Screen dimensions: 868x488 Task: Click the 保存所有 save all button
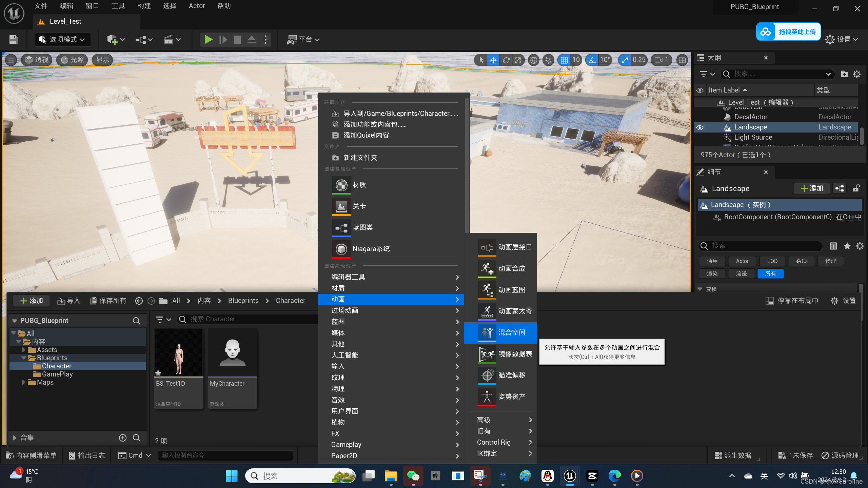(108, 301)
